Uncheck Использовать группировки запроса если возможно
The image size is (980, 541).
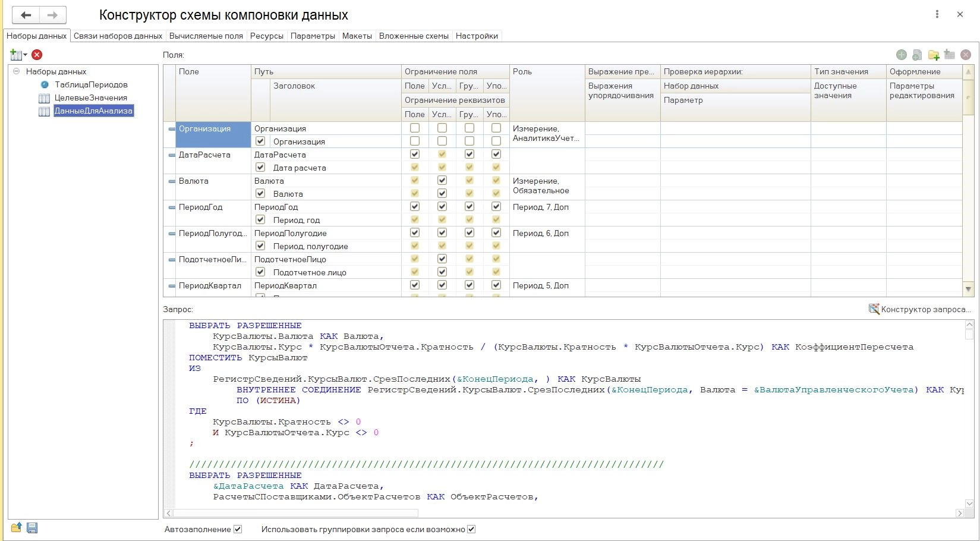pos(471,529)
